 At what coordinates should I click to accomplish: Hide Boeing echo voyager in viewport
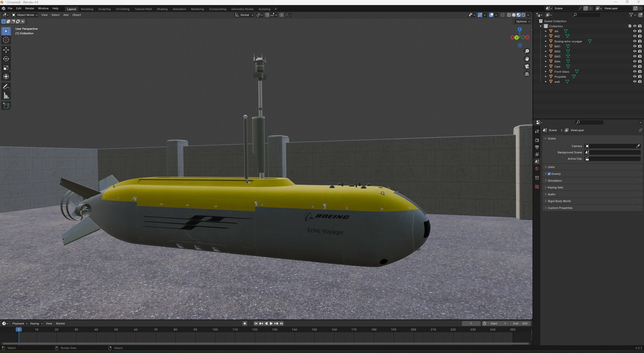pos(635,41)
